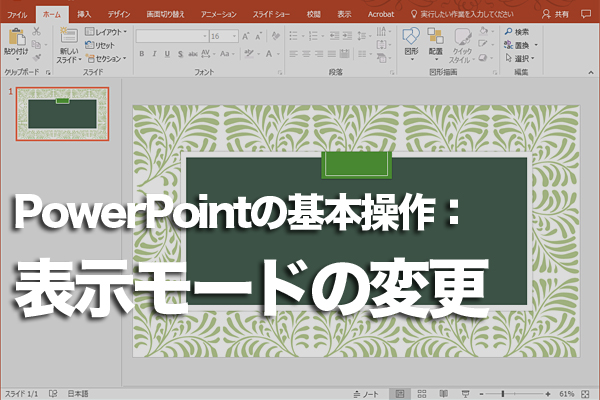
Task: Expand the Layout (レイアウト) dropdown
Action: point(106,32)
